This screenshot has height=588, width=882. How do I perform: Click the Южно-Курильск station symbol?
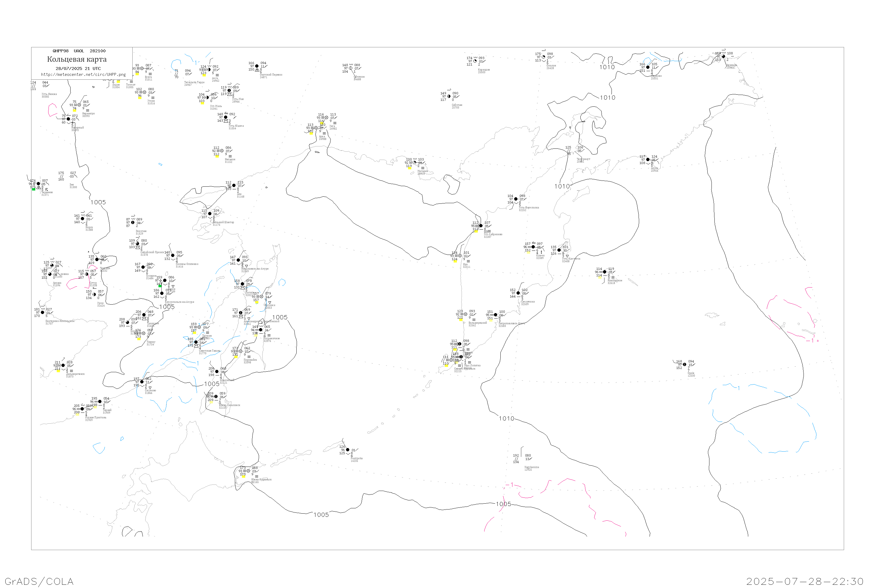(248, 471)
